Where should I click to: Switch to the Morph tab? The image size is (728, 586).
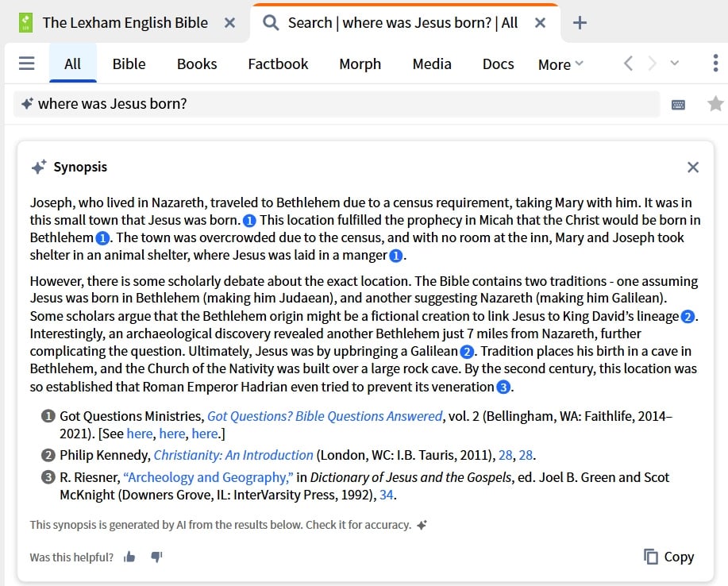point(360,64)
